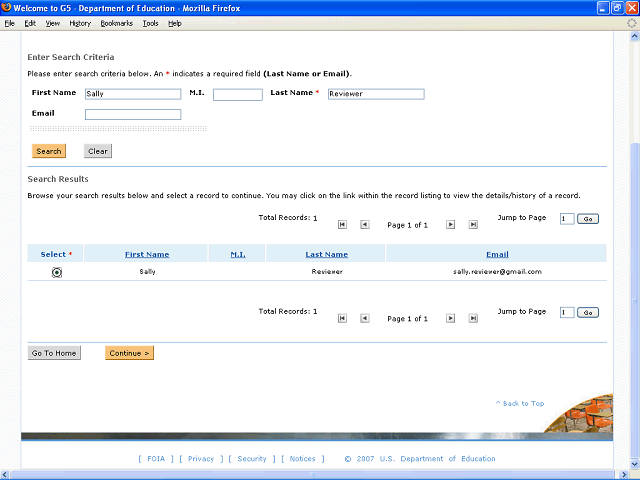The image size is (640, 480).
Task: Go to last page in bottom pagination
Action: 473,318
